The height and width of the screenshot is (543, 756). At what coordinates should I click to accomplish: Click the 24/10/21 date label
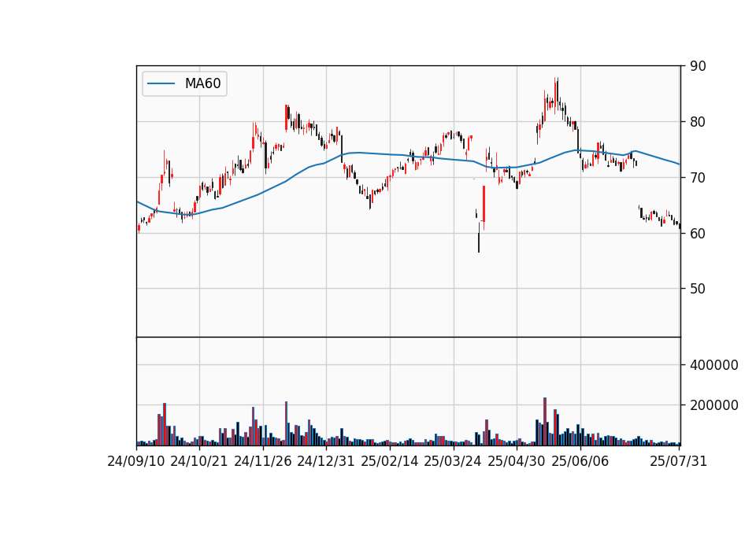click(x=199, y=461)
